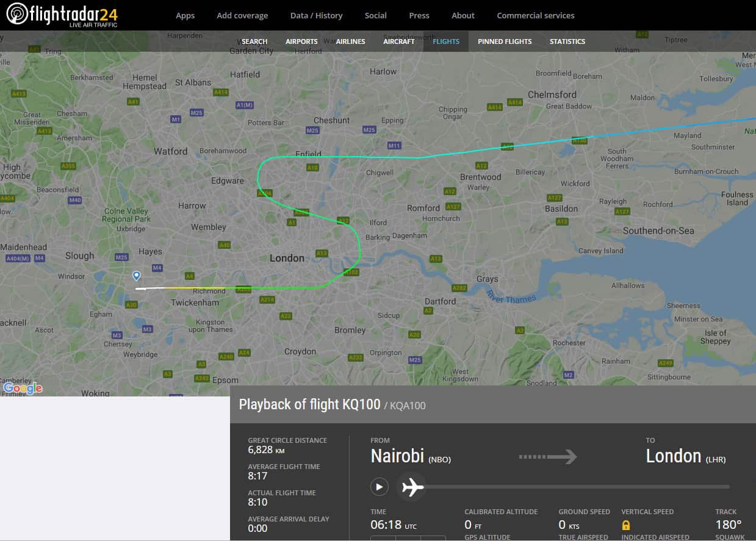
Task: Select the SEARCH tab in the navigation
Action: [x=254, y=41]
